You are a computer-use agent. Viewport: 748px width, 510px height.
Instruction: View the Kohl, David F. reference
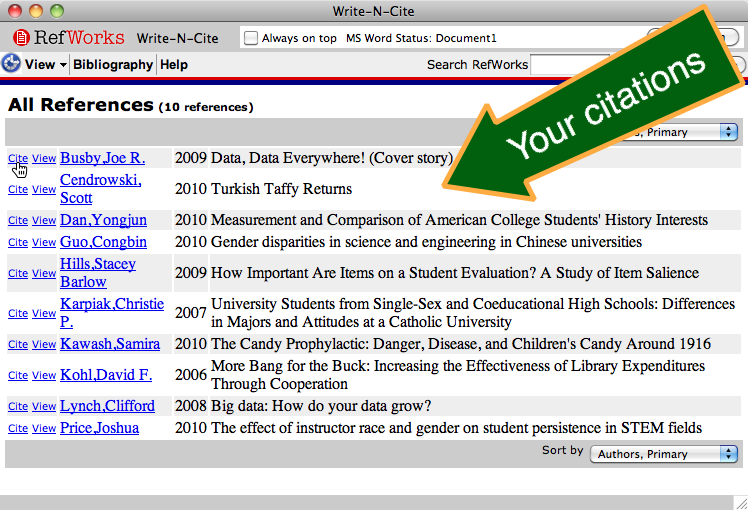(44, 375)
